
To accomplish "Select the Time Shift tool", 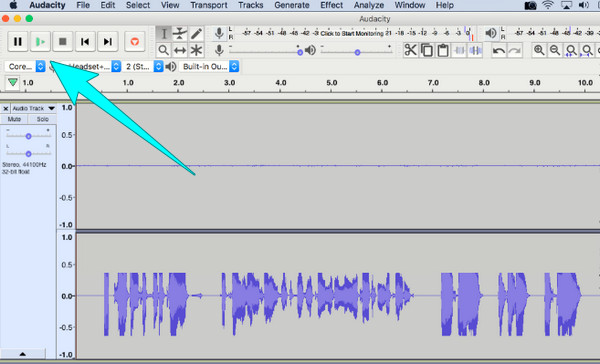I will pyautogui.click(x=180, y=50).
